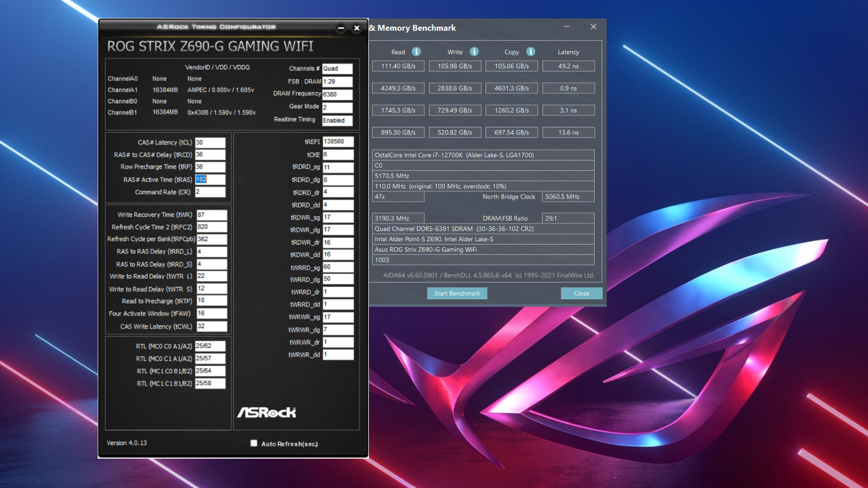Screen dimensions: 868x488
Task: Click the 697.54 GB/s copy cell
Action: click(512, 132)
